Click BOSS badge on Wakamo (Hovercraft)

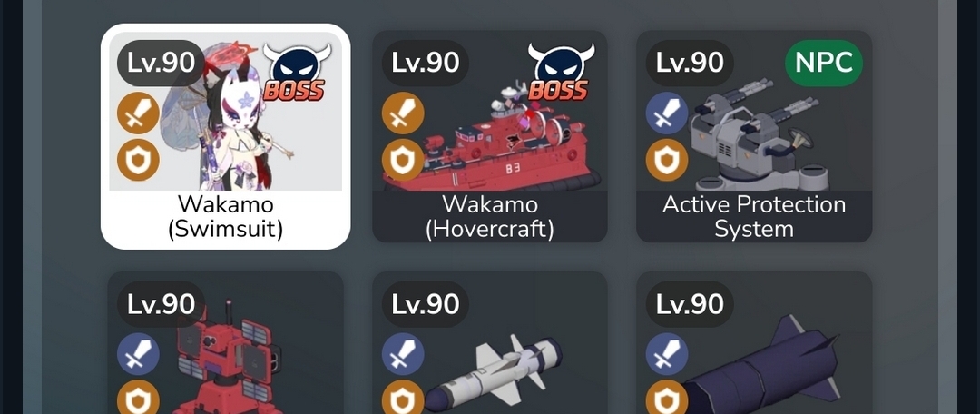point(558,72)
